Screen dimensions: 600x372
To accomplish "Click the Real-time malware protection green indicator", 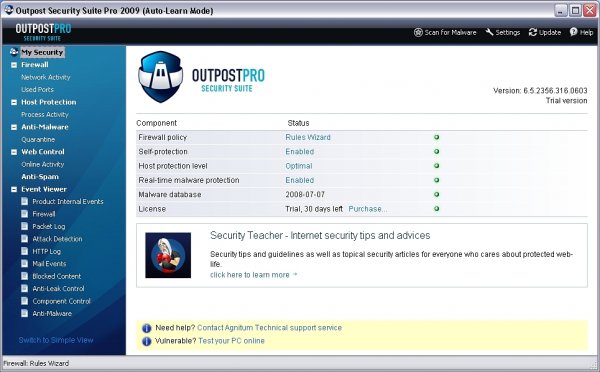I will tap(436, 180).
